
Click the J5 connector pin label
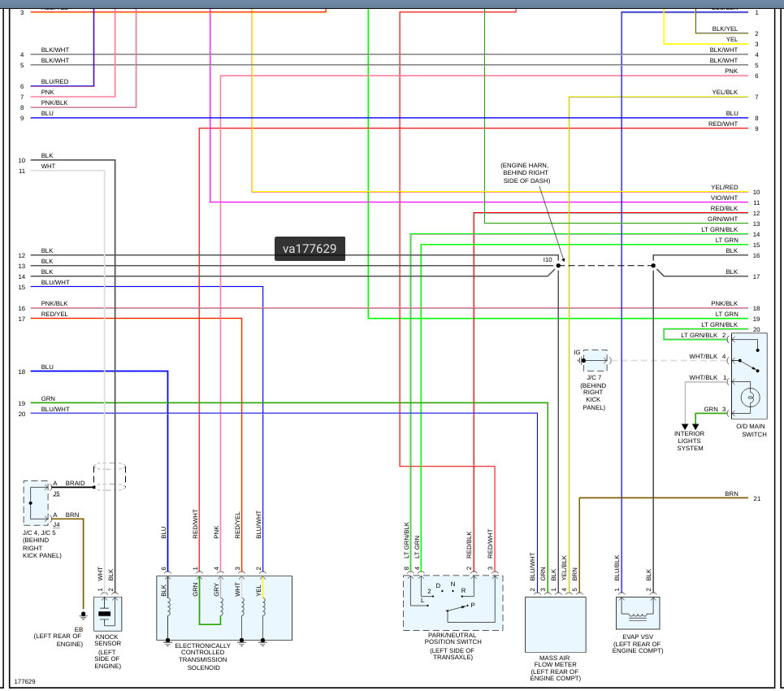(x=57, y=493)
